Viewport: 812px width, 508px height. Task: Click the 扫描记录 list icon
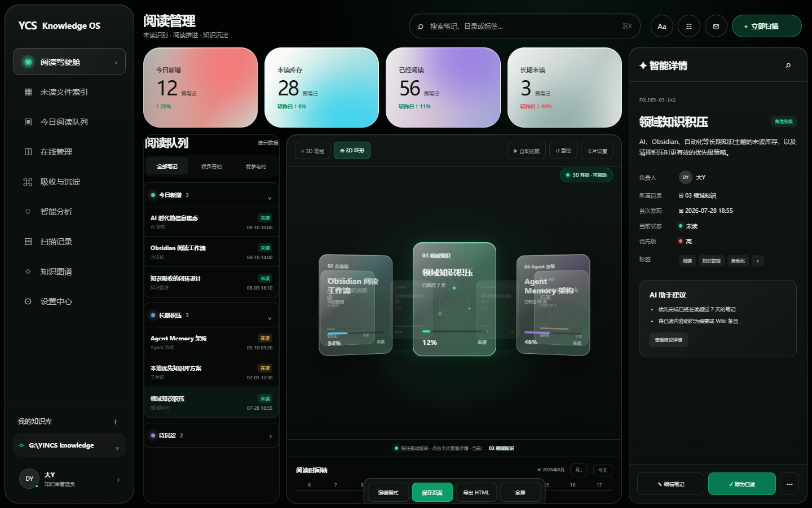(x=28, y=242)
